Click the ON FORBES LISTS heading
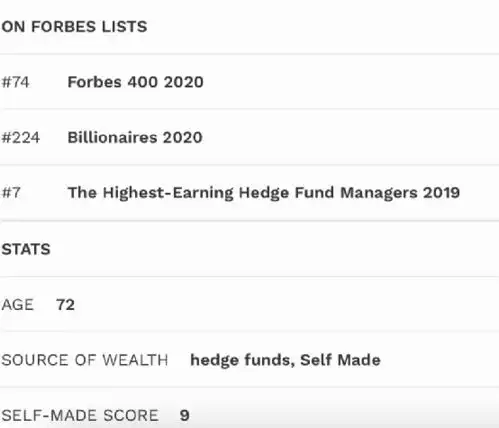The width and height of the screenshot is (499, 428). pos(74,27)
